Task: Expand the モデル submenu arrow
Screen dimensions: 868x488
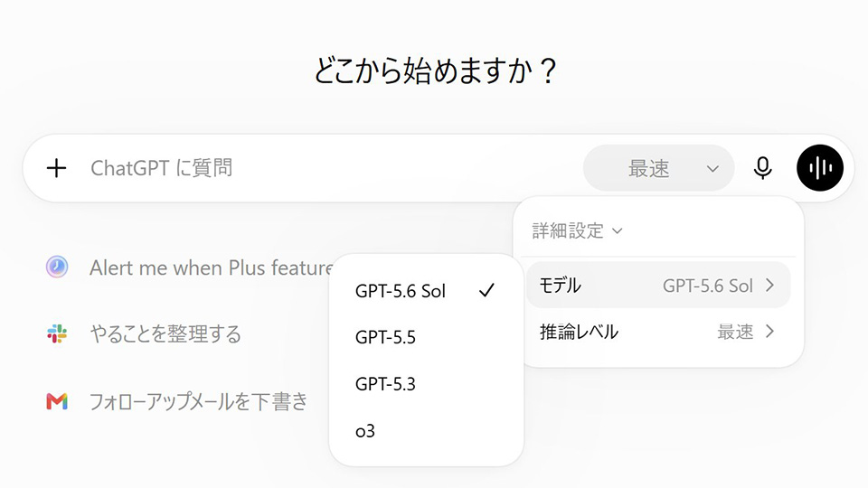Action: coord(769,285)
